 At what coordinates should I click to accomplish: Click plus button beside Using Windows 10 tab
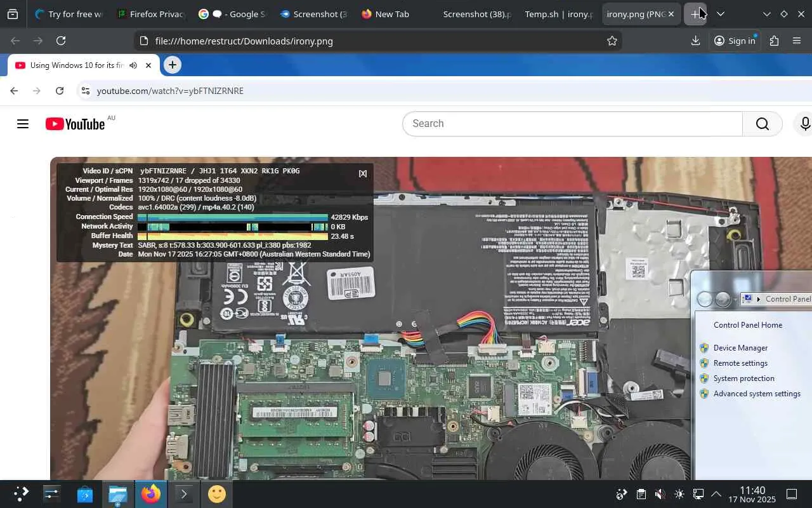click(173, 65)
